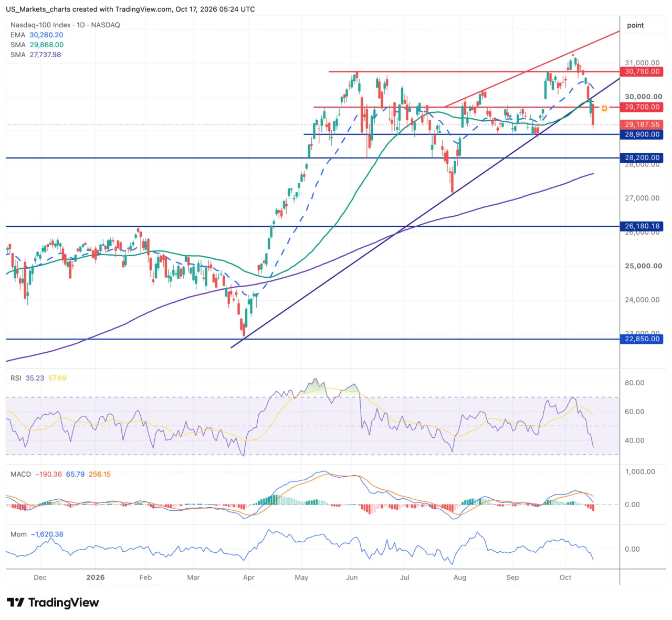Click the Oct label on time axis
Image resolution: width=672 pixels, height=620 pixels.
pyautogui.click(x=565, y=577)
